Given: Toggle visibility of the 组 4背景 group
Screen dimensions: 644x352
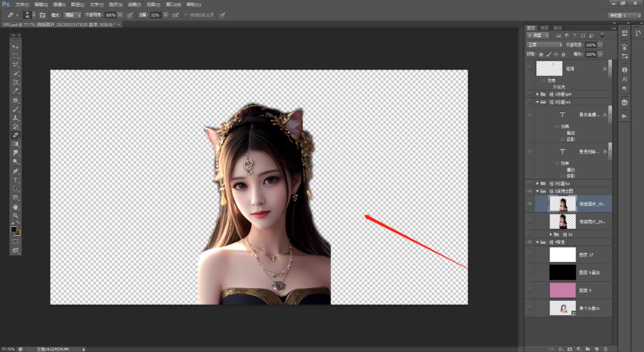Looking at the screenshot, I should [530, 242].
